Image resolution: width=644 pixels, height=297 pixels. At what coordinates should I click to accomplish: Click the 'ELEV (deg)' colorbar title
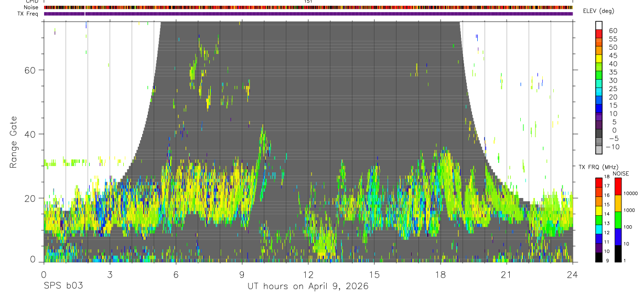[599, 11]
